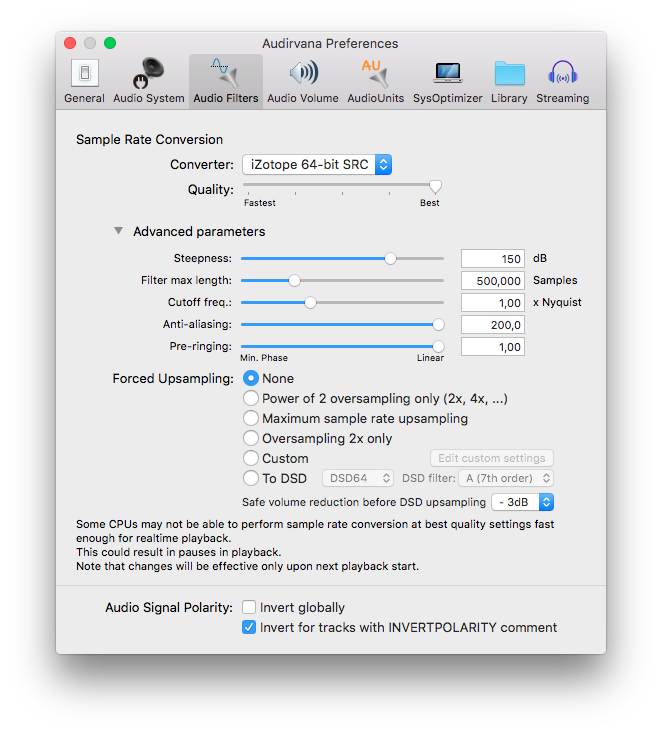
Task: Open Safe volume reduction -3dB dropdown
Action: [522, 502]
